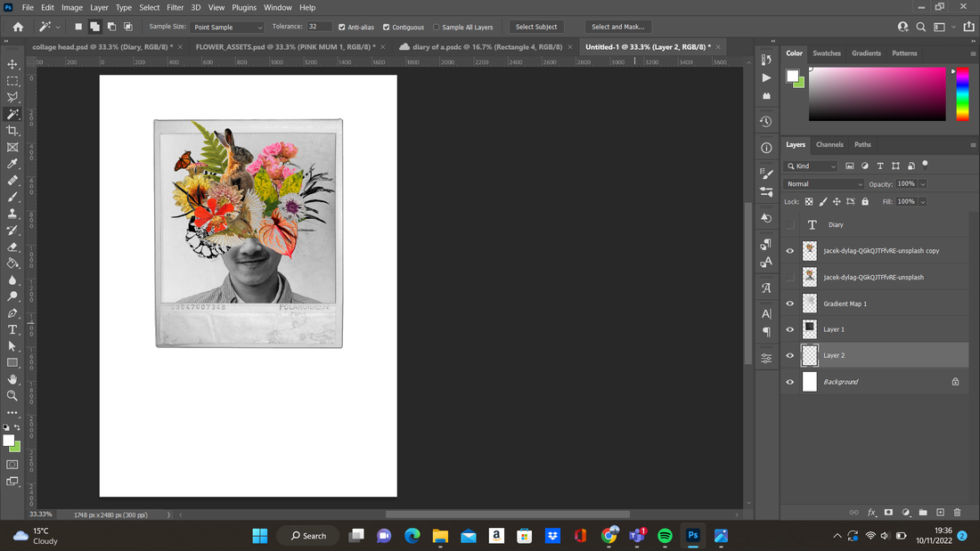The image size is (980, 551).
Task: Open the layer filter Kind dropdown
Action: click(812, 166)
